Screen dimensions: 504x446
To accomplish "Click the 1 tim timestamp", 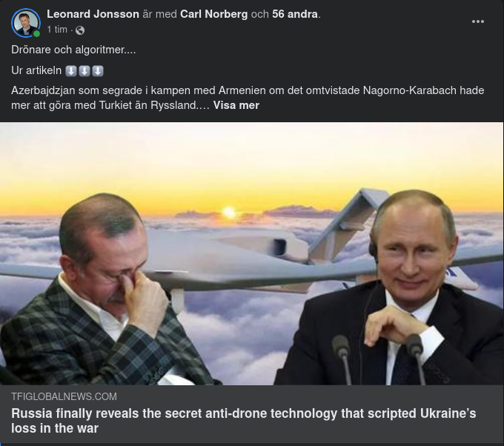I will click(57, 30).
